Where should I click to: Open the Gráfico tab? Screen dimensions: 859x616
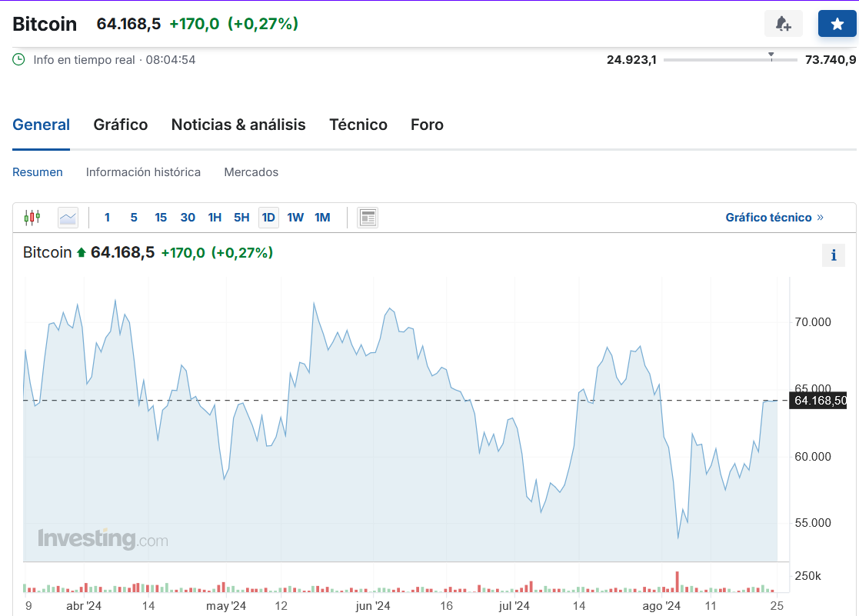click(x=121, y=125)
